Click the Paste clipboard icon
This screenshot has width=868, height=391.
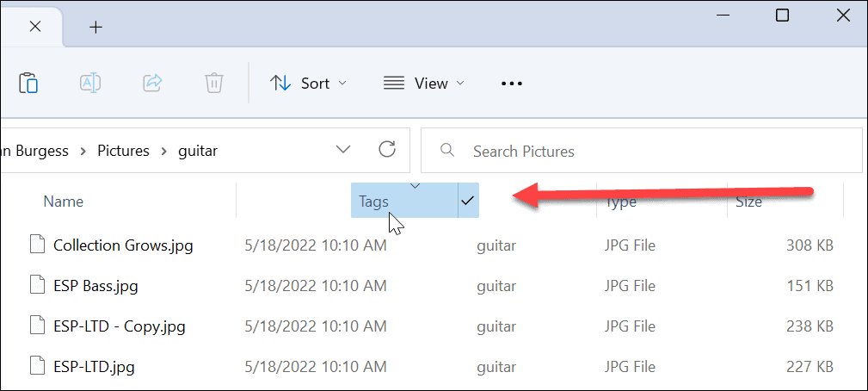coord(28,83)
